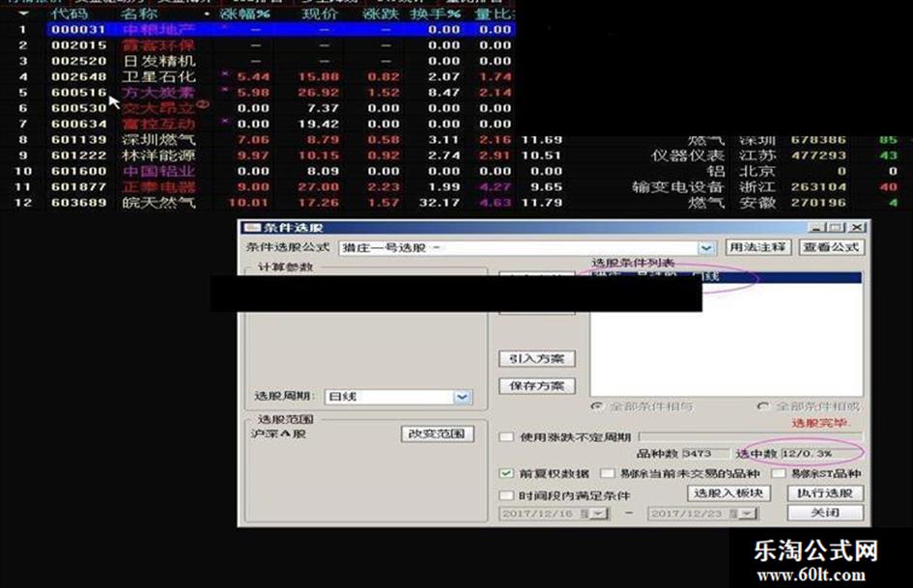Click stock name 深圳燃气
The image size is (913, 588).
tap(159, 140)
